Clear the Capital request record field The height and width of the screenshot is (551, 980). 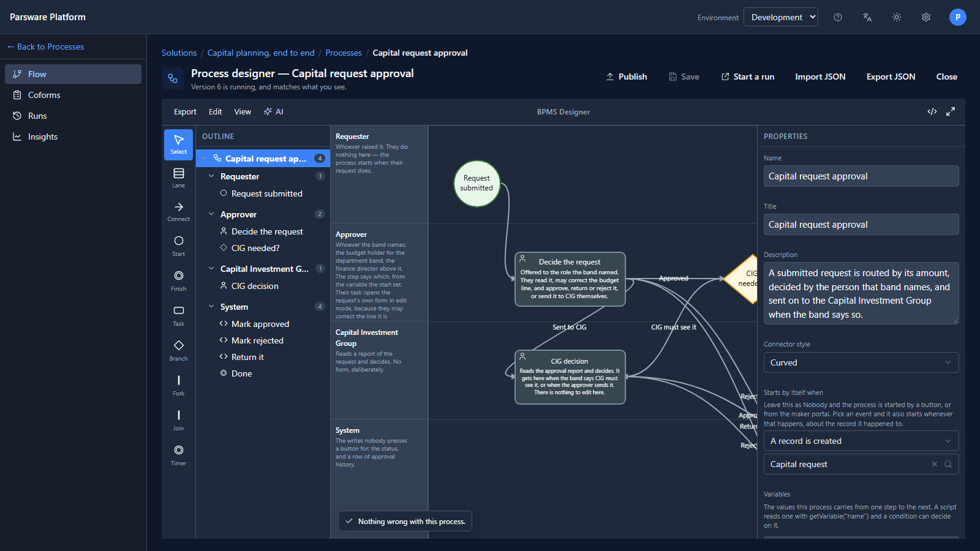pos(935,464)
